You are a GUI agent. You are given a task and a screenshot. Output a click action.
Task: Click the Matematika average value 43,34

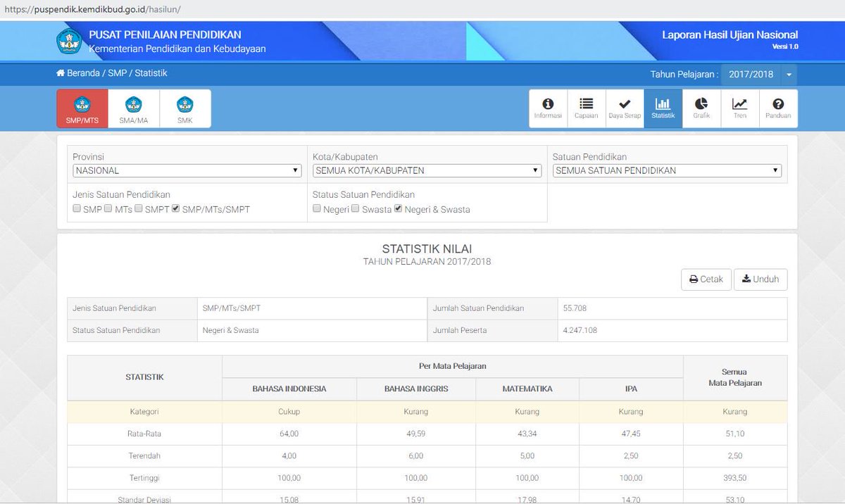point(527,434)
